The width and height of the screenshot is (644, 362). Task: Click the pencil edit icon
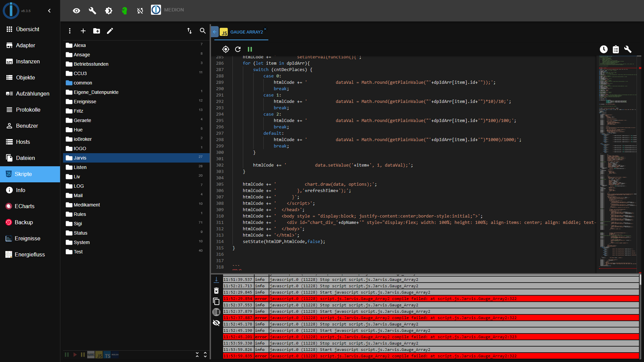[x=110, y=31]
